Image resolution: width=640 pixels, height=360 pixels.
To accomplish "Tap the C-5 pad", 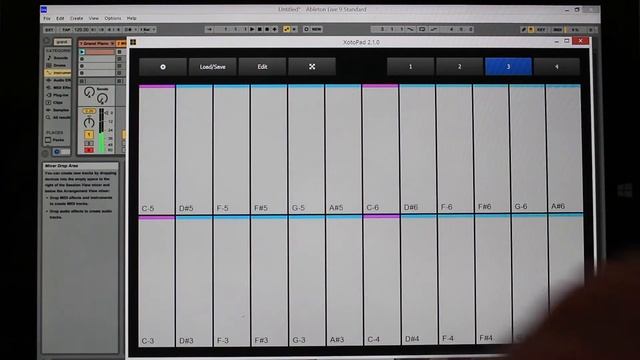I will pyautogui.click(x=157, y=149).
